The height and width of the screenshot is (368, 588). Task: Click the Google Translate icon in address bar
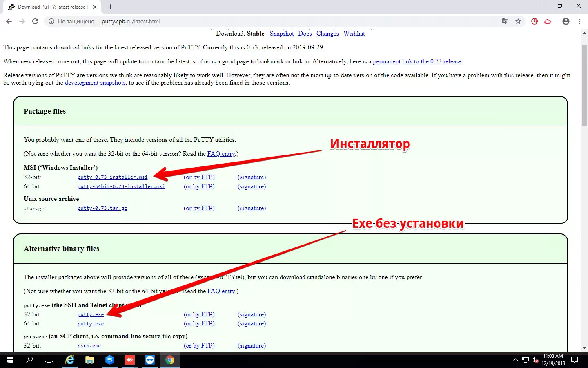[x=505, y=21]
